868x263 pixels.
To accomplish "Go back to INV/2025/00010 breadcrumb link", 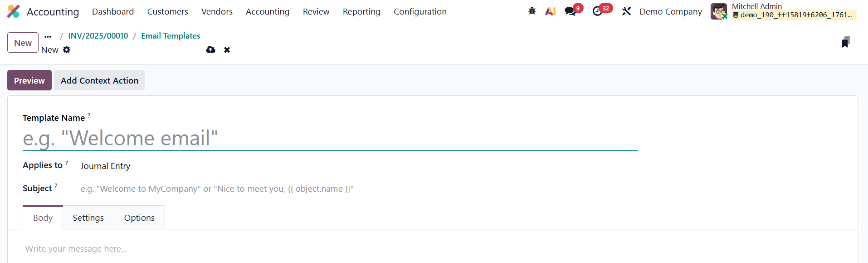I will 98,36.
